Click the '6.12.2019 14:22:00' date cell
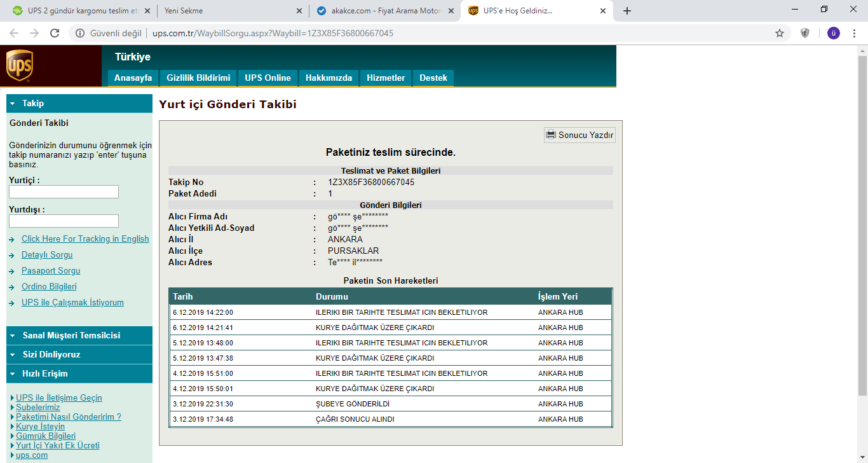This screenshot has height=463, width=868. click(x=203, y=312)
